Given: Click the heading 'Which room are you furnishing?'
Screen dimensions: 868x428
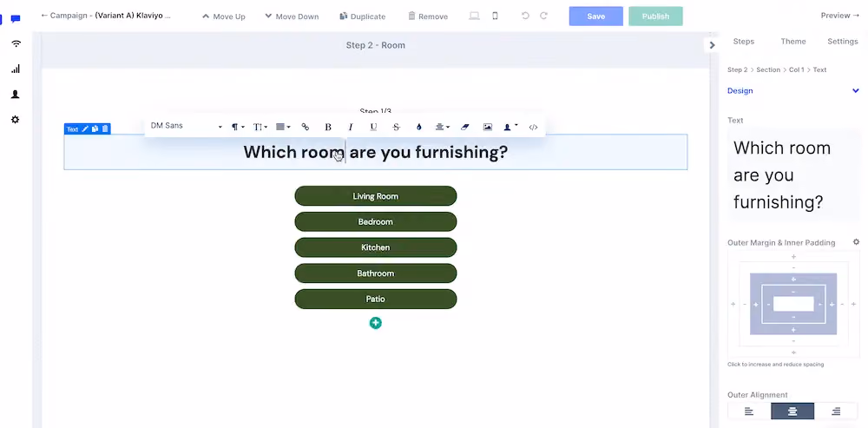Looking at the screenshot, I should click(x=375, y=152).
